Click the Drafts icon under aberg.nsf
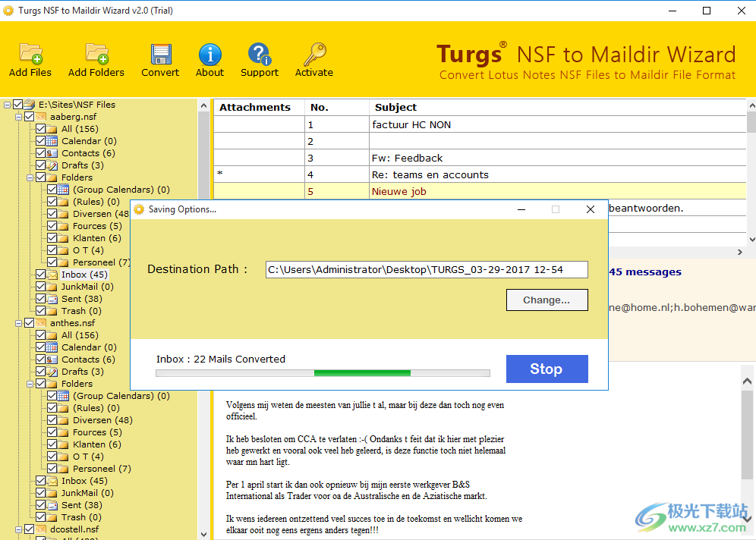 coord(52,165)
